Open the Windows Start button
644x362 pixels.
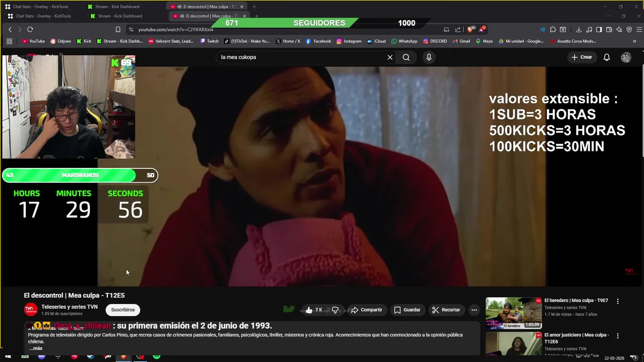[x=8, y=357]
